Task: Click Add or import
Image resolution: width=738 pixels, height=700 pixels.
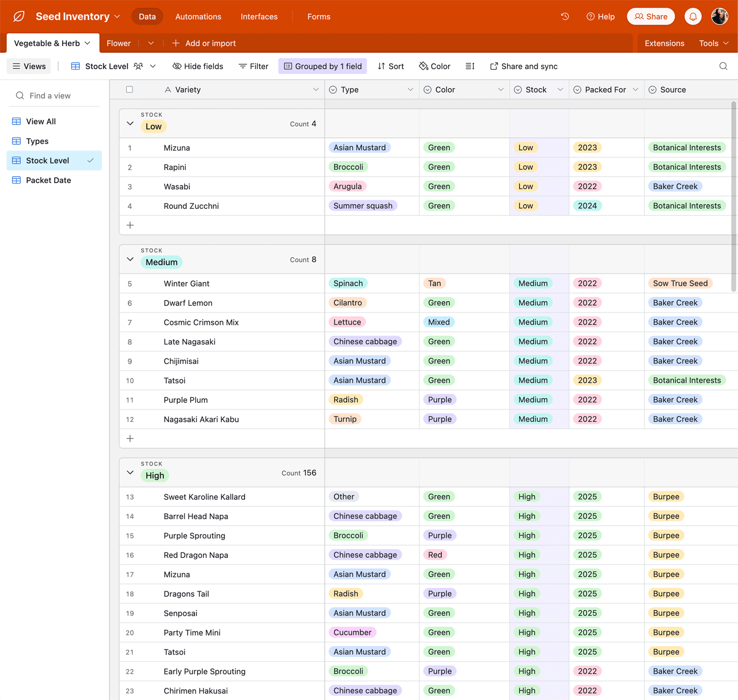Action: (x=204, y=43)
